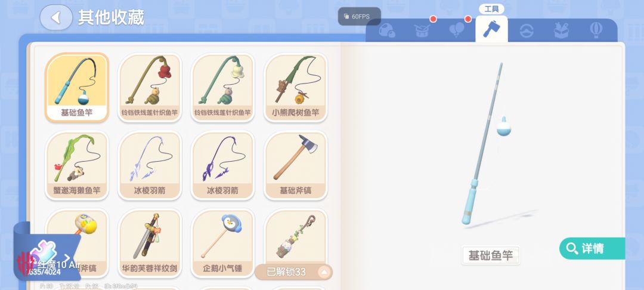644x290 pixels.
Task: Open the gift box category tab
Action: point(561,30)
